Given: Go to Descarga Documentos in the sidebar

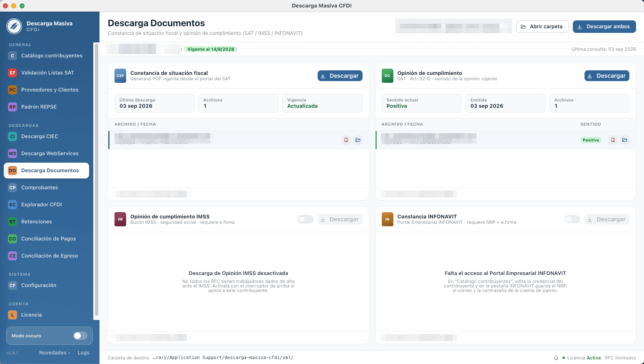Looking at the screenshot, I should point(46,171).
